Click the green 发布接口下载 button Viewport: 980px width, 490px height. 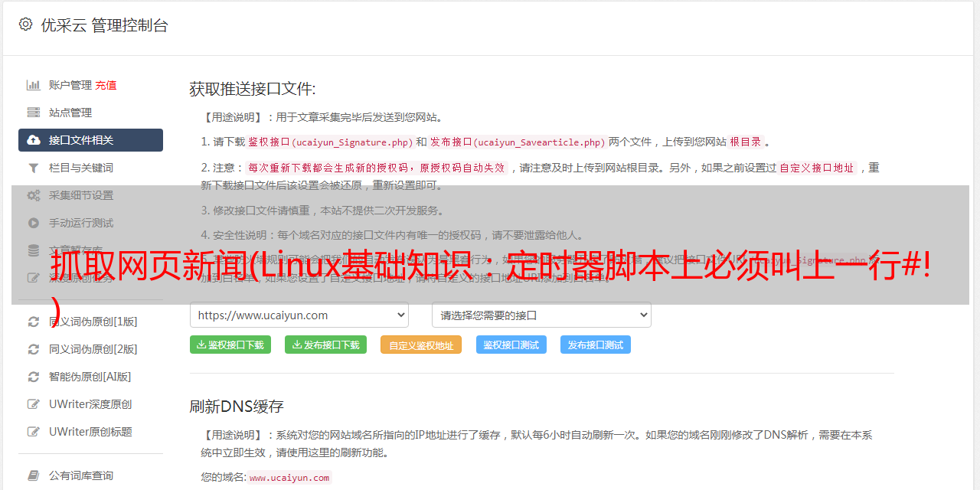[325, 345]
